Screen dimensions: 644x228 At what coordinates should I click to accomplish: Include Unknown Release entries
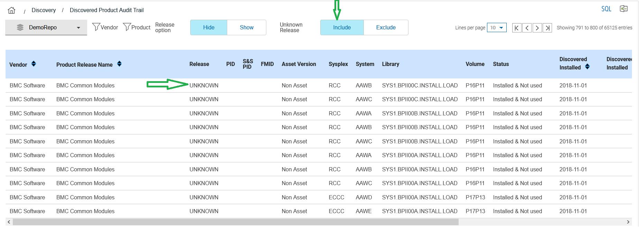(342, 28)
